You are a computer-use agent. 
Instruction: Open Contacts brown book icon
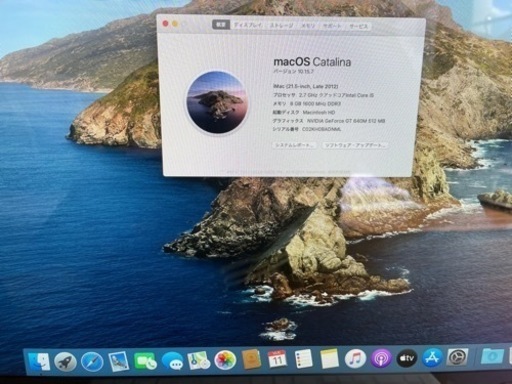coord(251,359)
